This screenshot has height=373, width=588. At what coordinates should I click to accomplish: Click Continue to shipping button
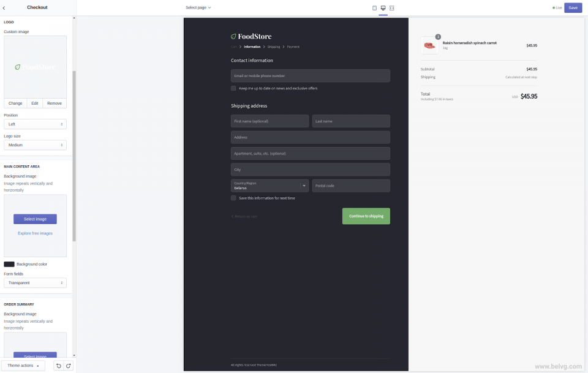tap(366, 216)
